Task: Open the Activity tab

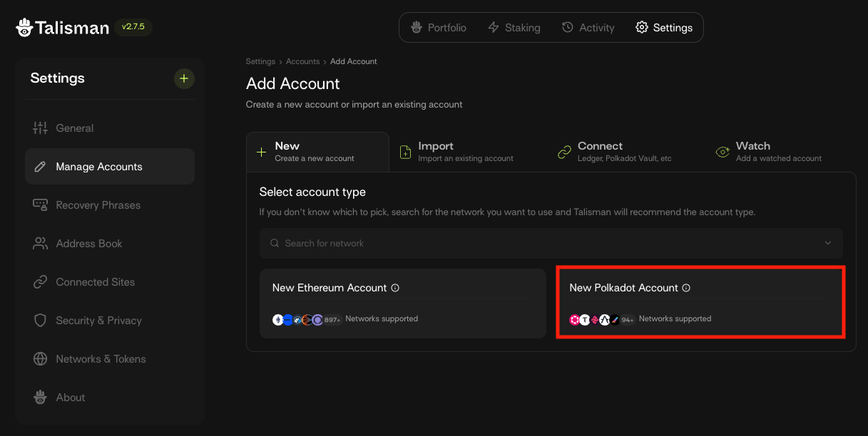Action: [x=588, y=28]
